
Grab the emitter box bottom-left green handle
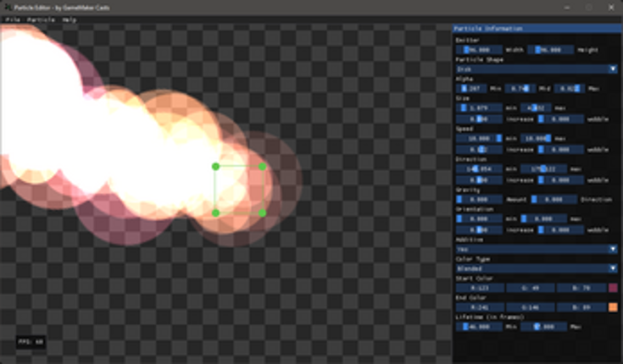216,213
